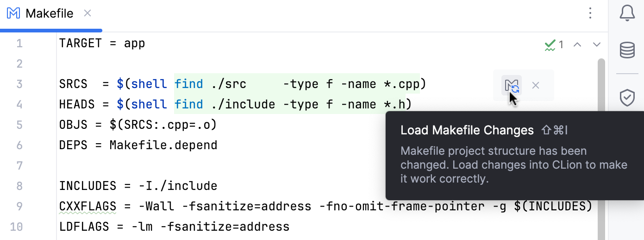The width and height of the screenshot is (644, 240).
Task: Open the editor tabs three-dot menu
Action: pyautogui.click(x=590, y=13)
